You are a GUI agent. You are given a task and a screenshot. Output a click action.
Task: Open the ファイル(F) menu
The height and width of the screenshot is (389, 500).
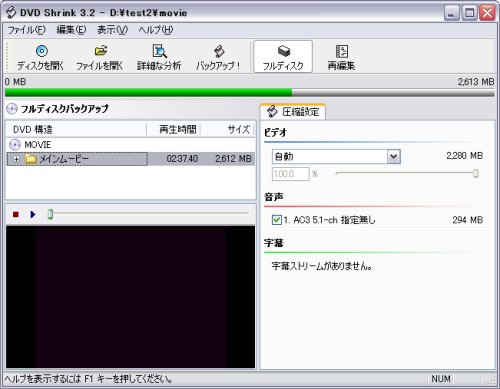(x=26, y=30)
